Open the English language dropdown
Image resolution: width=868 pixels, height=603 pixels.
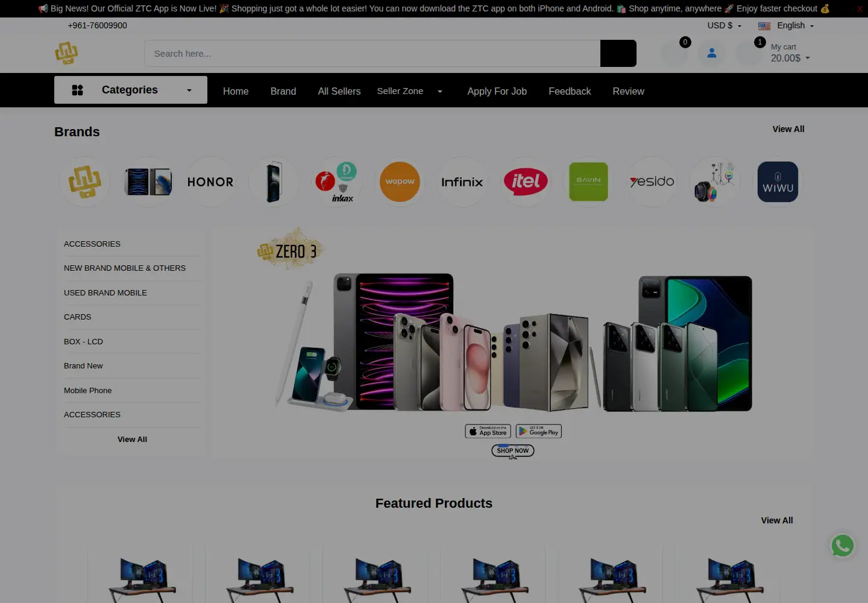786,25
